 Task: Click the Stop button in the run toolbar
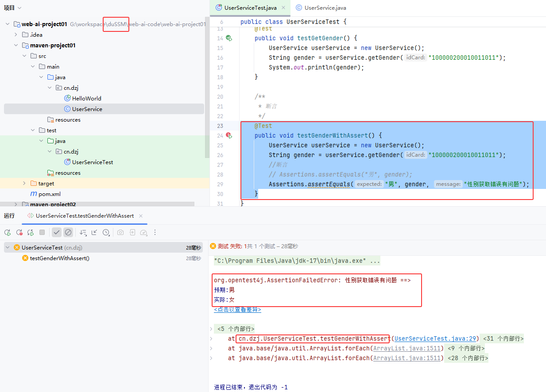click(x=42, y=232)
